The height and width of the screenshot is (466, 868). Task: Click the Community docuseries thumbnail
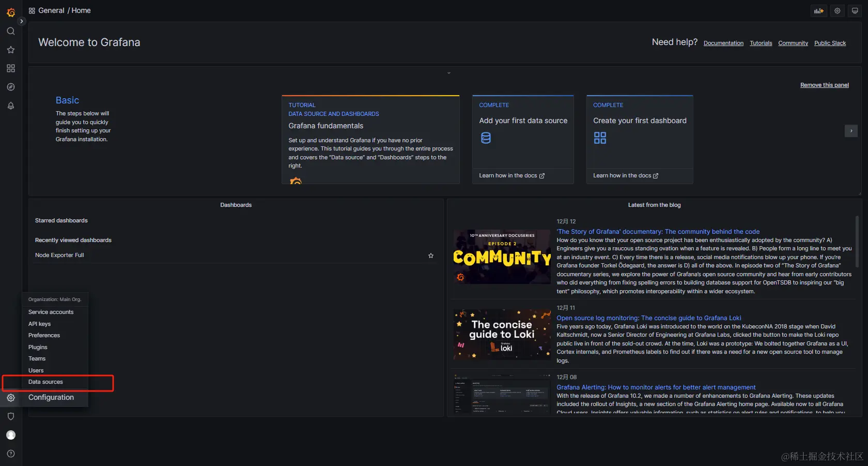[x=502, y=257]
